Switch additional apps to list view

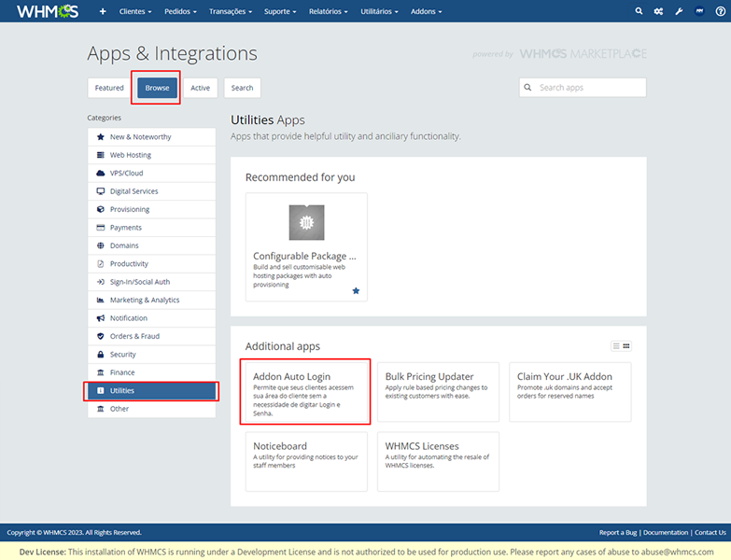click(x=616, y=346)
